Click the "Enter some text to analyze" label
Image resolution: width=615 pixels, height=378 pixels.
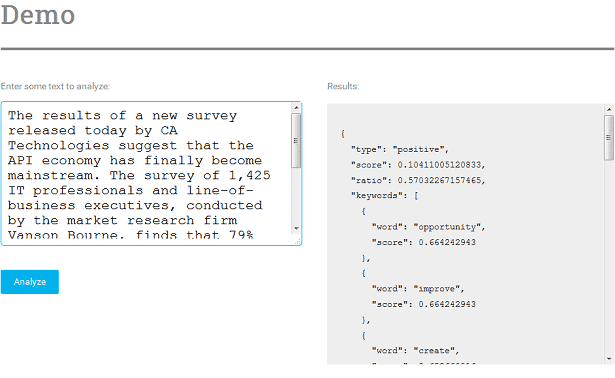point(55,86)
